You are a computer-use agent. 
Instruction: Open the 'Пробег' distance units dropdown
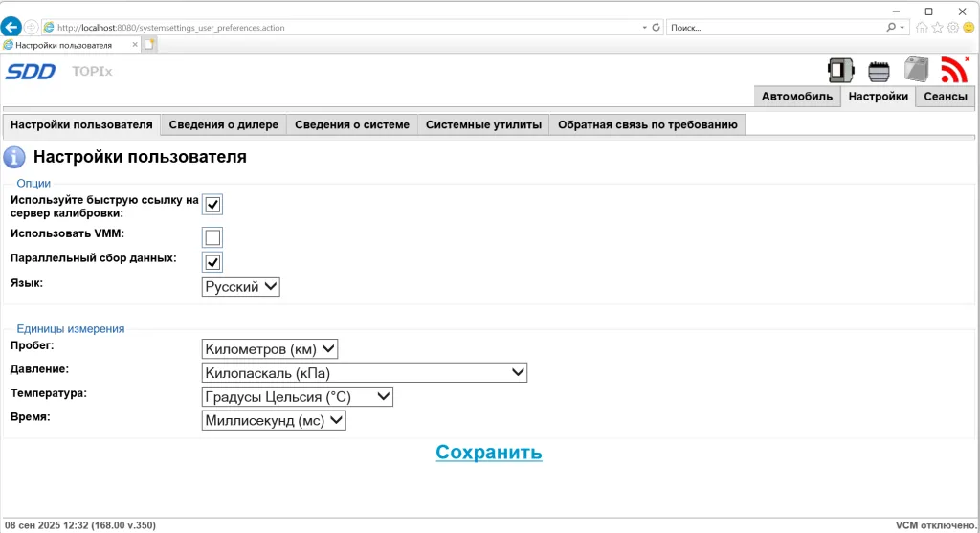(270, 349)
